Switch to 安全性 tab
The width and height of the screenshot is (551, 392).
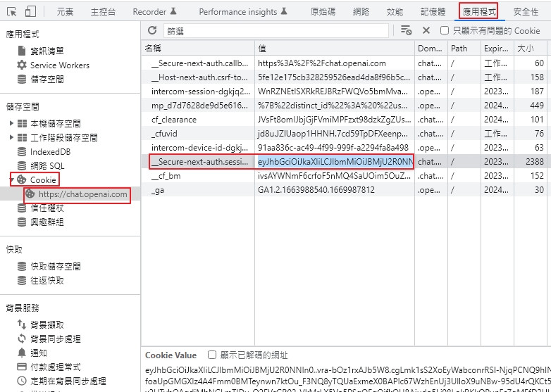(526, 12)
